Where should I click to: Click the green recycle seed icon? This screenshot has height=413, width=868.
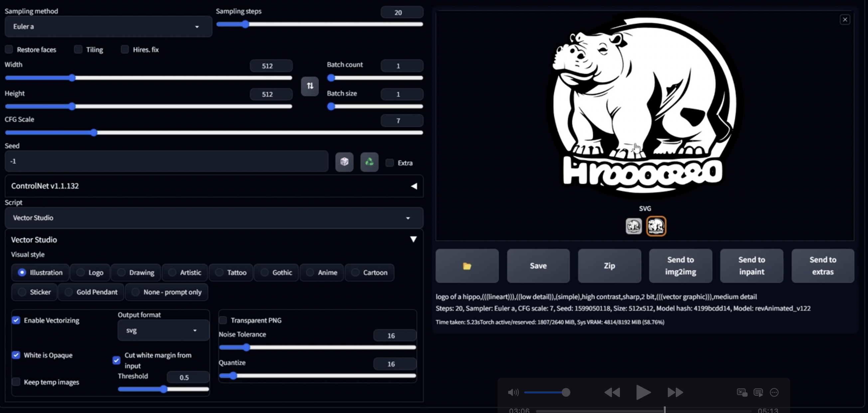369,162
